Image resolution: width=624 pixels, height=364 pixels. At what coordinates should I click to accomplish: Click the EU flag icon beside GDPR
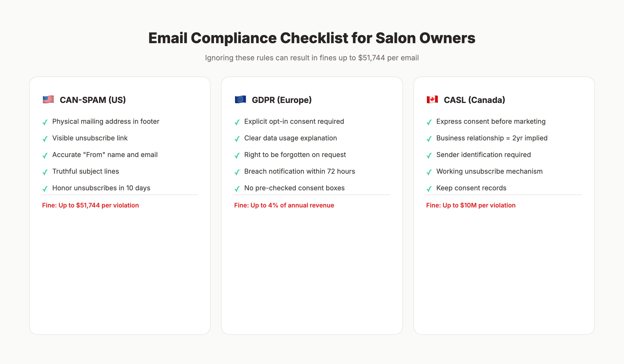point(240,100)
